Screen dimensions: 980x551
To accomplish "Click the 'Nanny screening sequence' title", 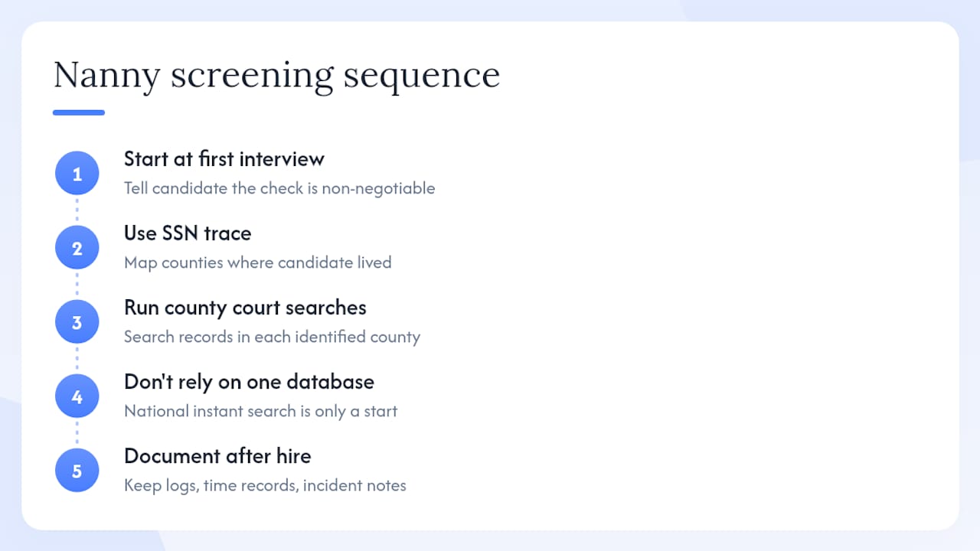I will tap(276, 76).
